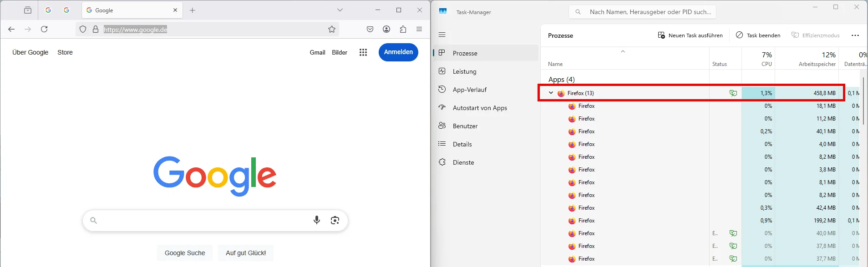Image resolution: width=868 pixels, height=267 pixels.
Task: Click the efficiency leaf on Firefox (13) row
Action: pos(733,93)
